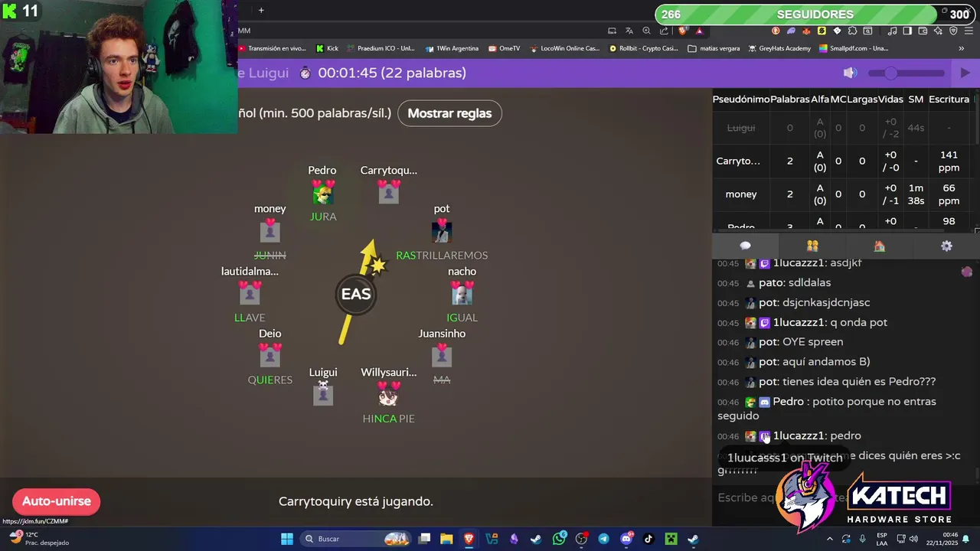Select money row in scoreboard
The width and height of the screenshot is (980, 551).
843,194
